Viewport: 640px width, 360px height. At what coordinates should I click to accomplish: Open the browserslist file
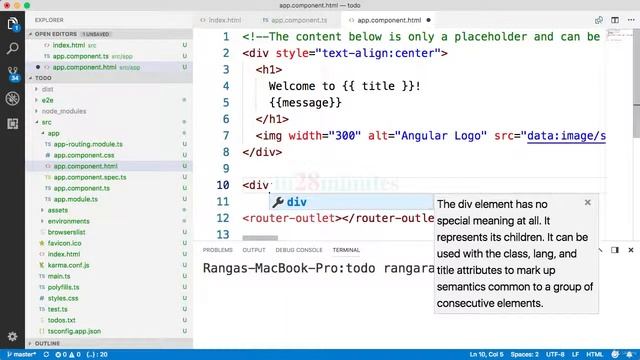coord(66,232)
